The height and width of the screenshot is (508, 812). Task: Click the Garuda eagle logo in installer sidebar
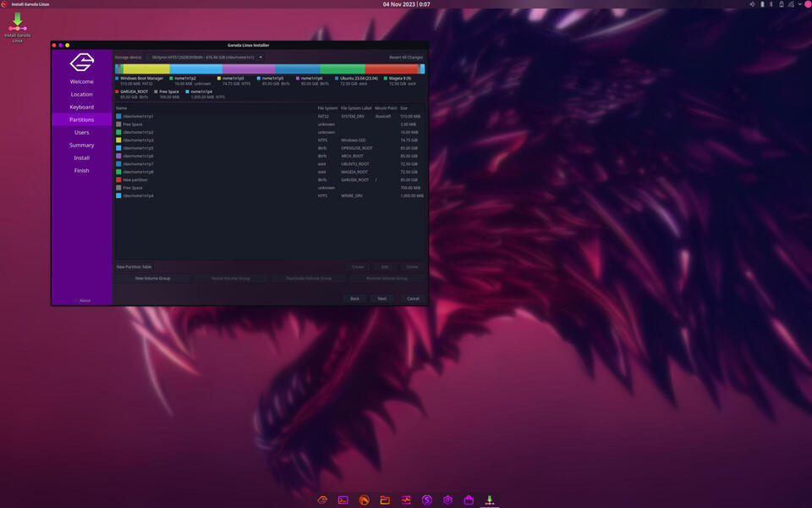point(82,62)
